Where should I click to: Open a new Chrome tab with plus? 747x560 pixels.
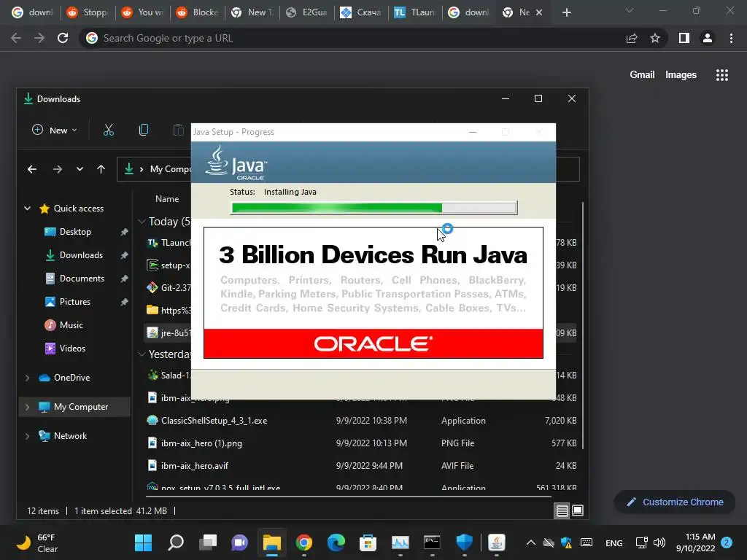click(x=566, y=12)
